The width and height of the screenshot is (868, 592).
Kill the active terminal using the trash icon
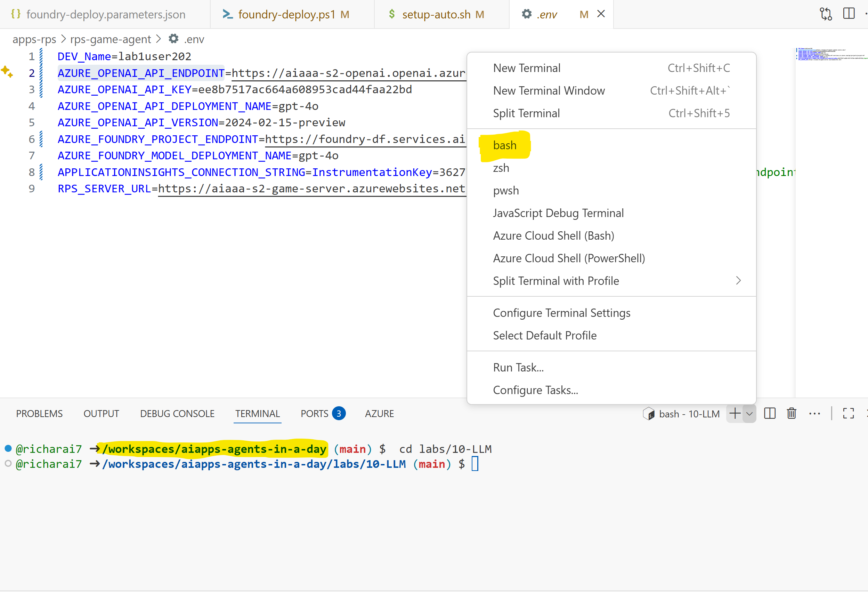pos(792,414)
